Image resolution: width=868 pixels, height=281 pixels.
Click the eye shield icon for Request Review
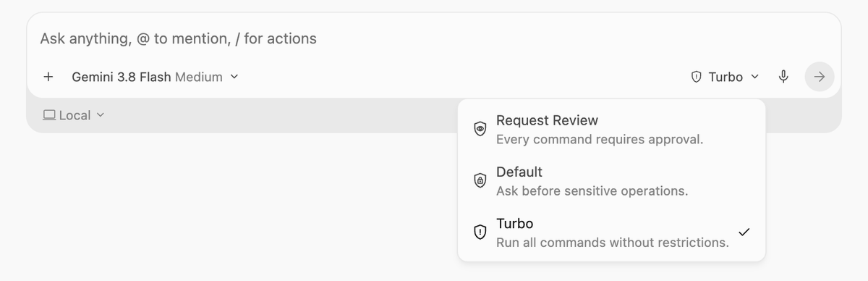[x=480, y=129]
